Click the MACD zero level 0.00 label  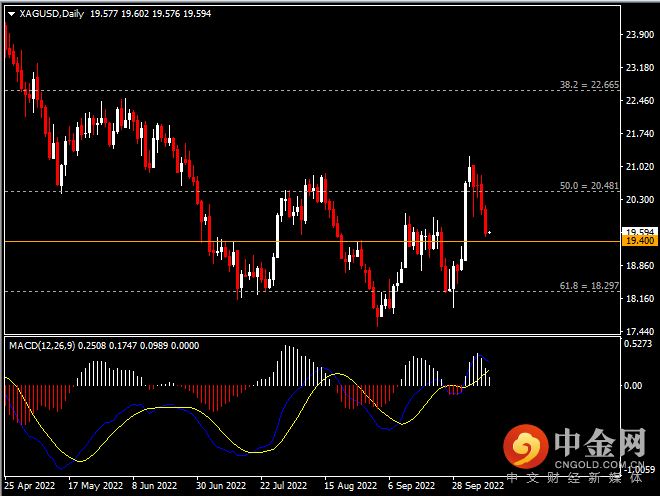tap(633, 386)
